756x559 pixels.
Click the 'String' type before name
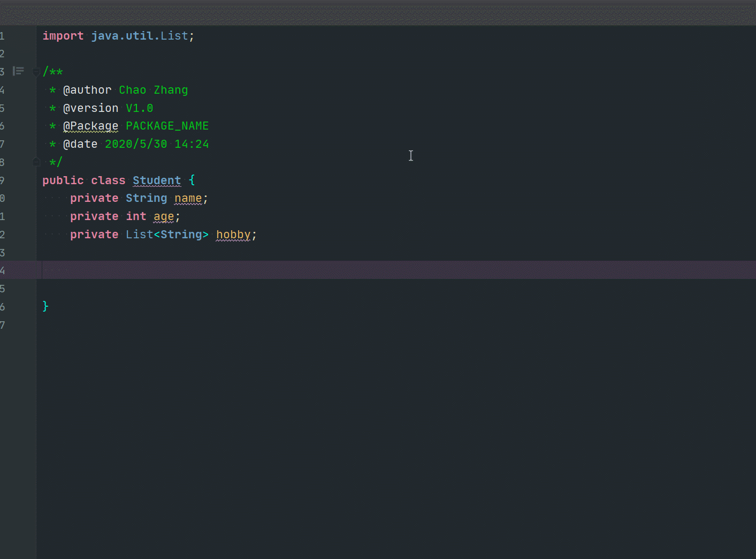coord(147,198)
